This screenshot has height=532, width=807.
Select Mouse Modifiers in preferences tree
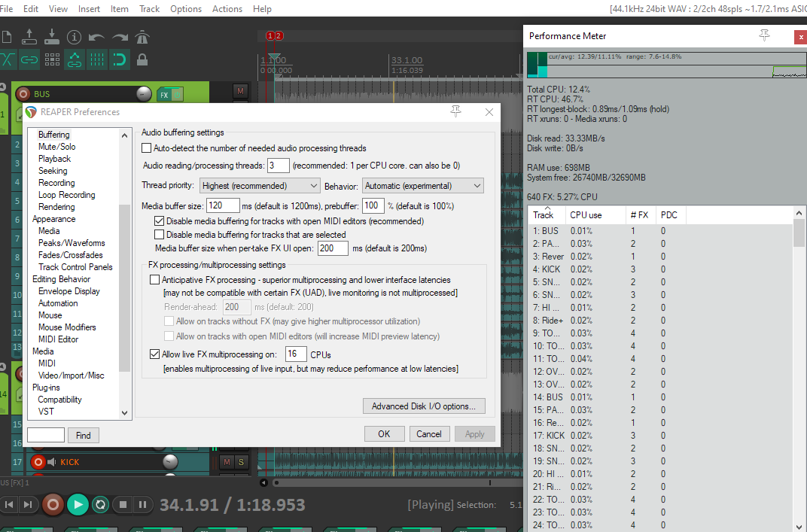click(x=67, y=327)
